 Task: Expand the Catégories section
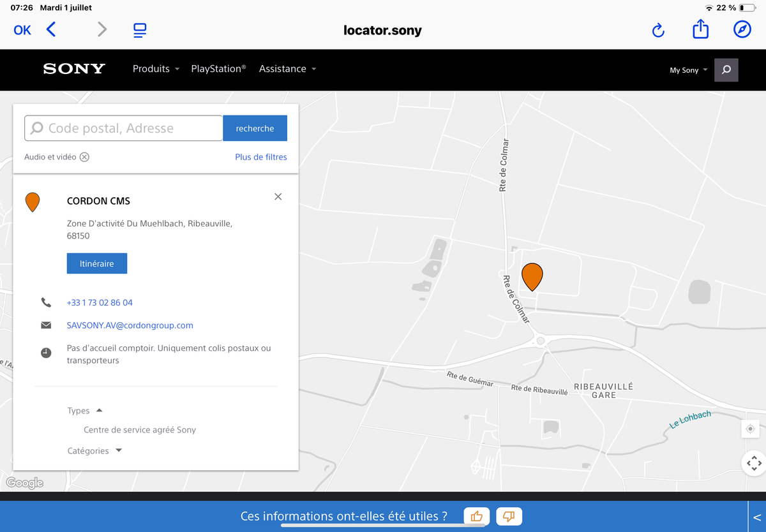118,450
